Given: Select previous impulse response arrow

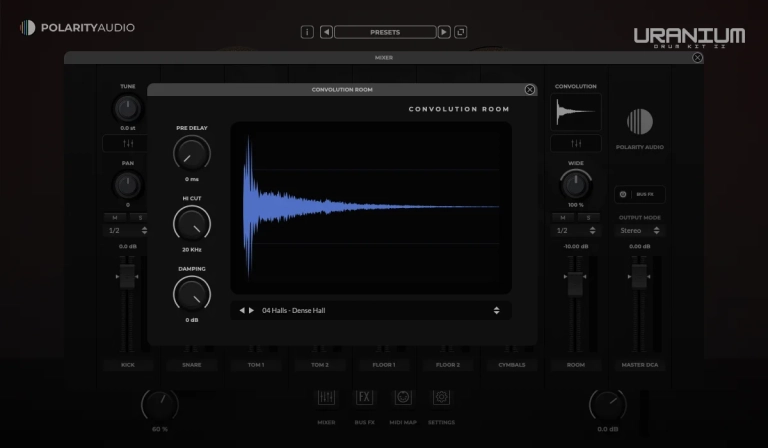Looking at the screenshot, I should pyautogui.click(x=241, y=310).
